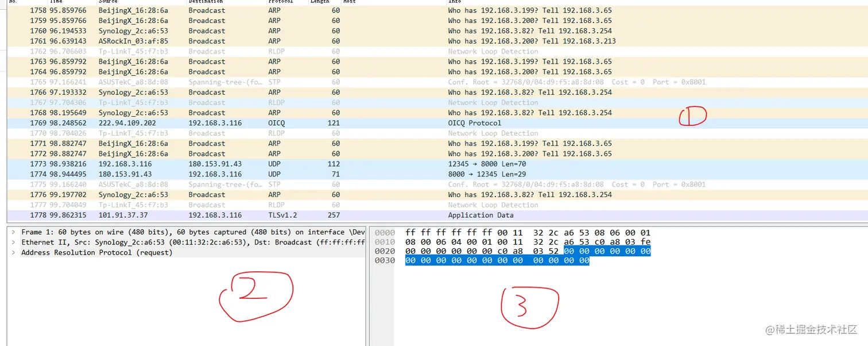This screenshot has height=346, width=868.
Task: Select UDP packet 1773 to 180.153.91.43
Action: [437, 164]
